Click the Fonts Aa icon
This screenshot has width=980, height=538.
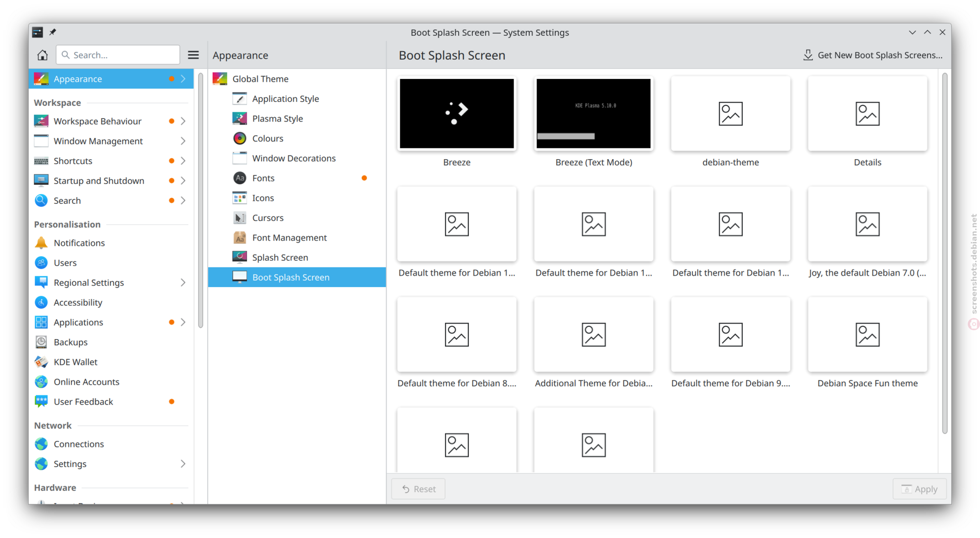click(x=240, y=178)
